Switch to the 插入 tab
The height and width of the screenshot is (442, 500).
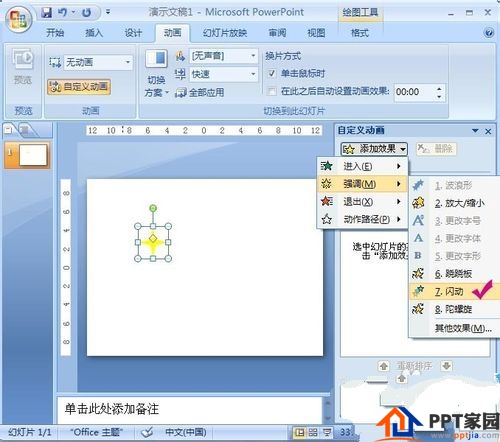(94, 33)
